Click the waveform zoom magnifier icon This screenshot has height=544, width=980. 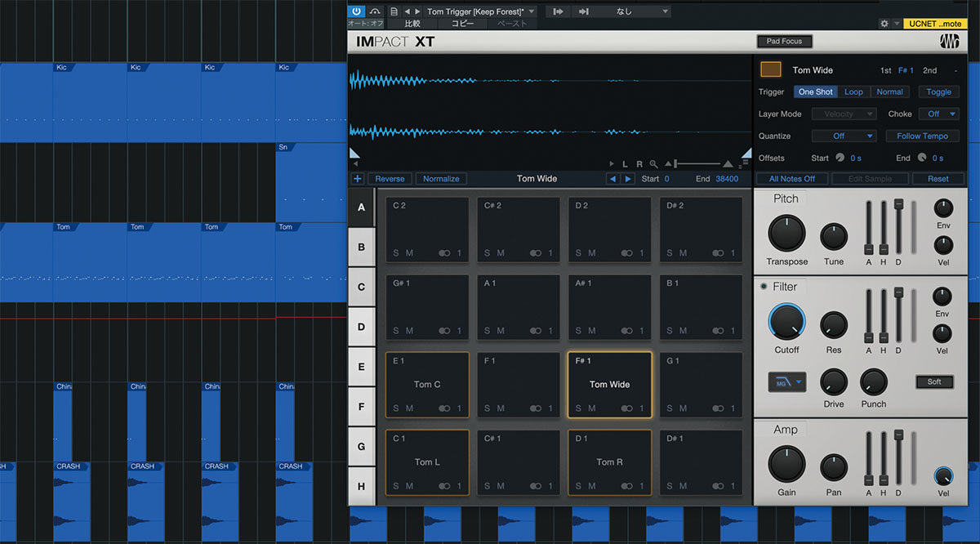653,164
